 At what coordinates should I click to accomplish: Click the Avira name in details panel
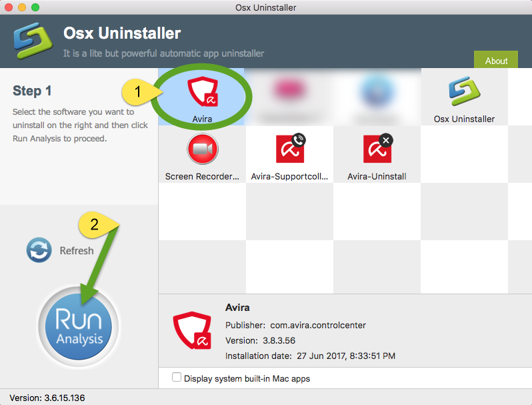pyautogui.click(x=237, y=308)
